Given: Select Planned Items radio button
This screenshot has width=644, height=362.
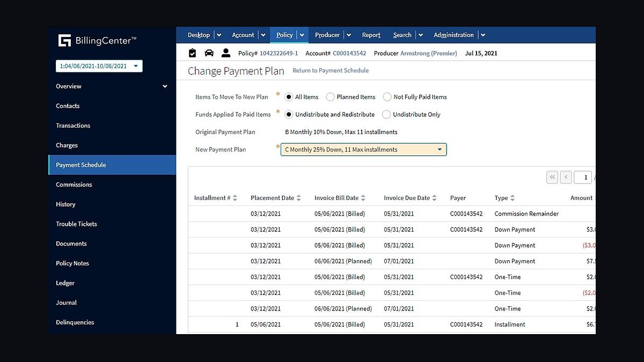Looking at the screenshot, I should 331,97.
